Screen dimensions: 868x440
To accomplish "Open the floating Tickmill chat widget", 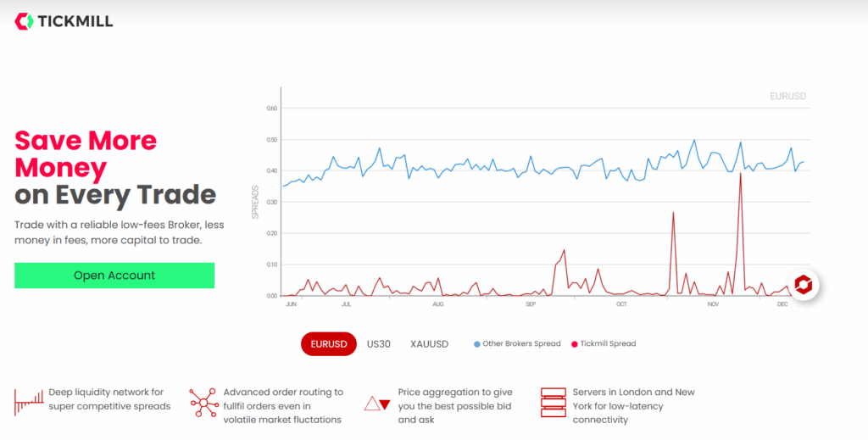I will click(x=804, y=285).
